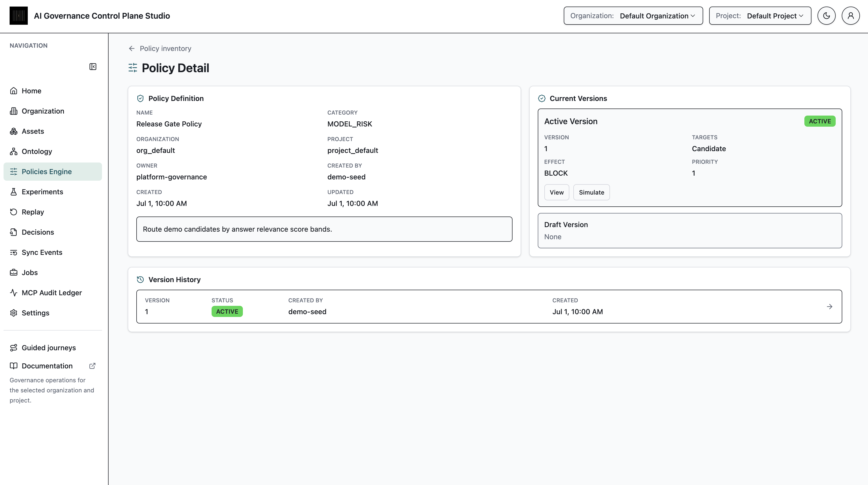Click the 'MODEL_RISK' category value
This screenshot has width=868, height=485.
coord(350,124)
